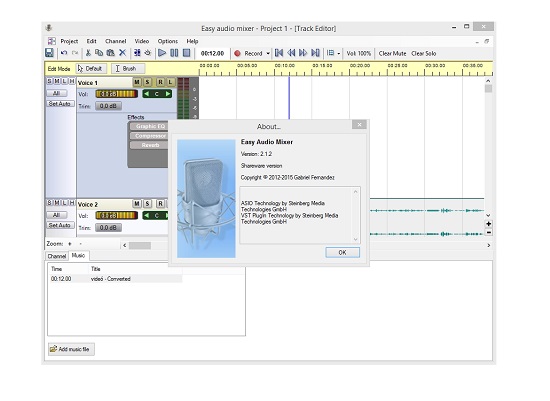550x401 pixels.
Task: Pan Voice 1 right with green arrow
Action: tap(168, 94)
